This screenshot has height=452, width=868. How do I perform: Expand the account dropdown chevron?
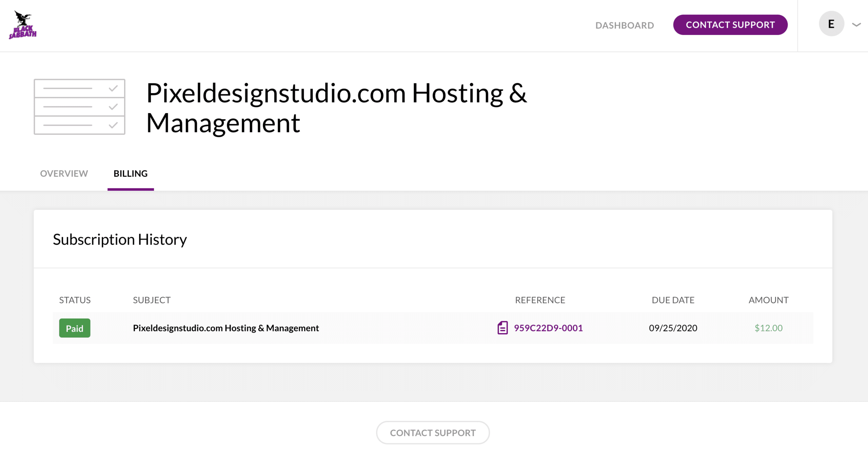pos(856,25)
